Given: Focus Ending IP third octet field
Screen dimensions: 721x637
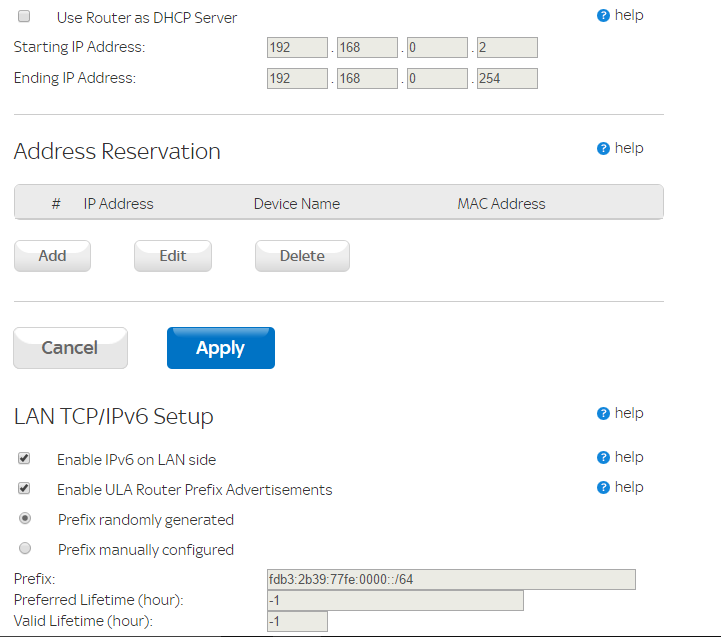Looking at the screenshot, I should [437, 78].
